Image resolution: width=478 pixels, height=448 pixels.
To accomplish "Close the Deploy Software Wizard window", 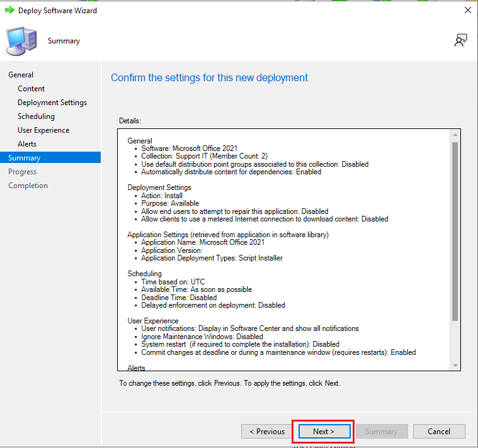I will coord(468,10).
